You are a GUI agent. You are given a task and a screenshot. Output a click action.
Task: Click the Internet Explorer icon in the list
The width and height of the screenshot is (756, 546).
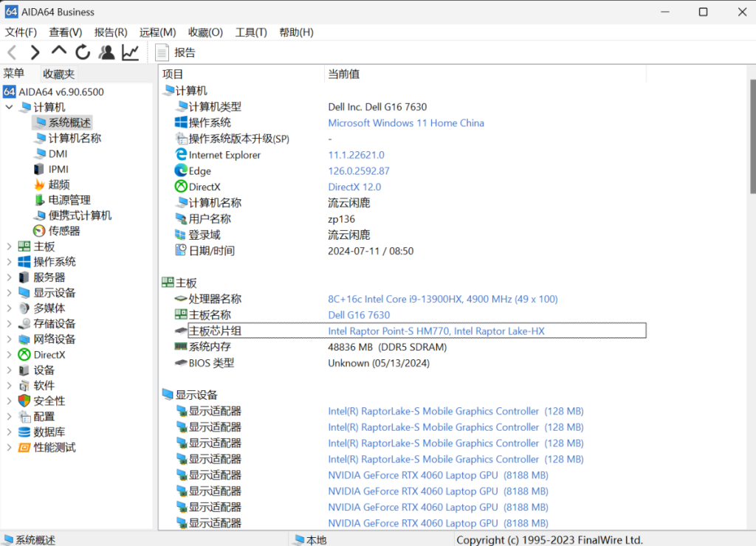click(181, 155)
